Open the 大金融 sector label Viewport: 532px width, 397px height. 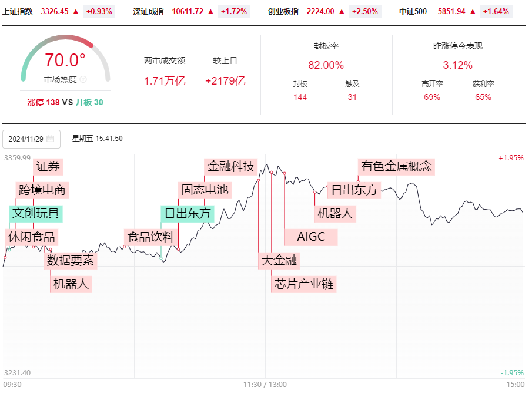coord(279,261)
